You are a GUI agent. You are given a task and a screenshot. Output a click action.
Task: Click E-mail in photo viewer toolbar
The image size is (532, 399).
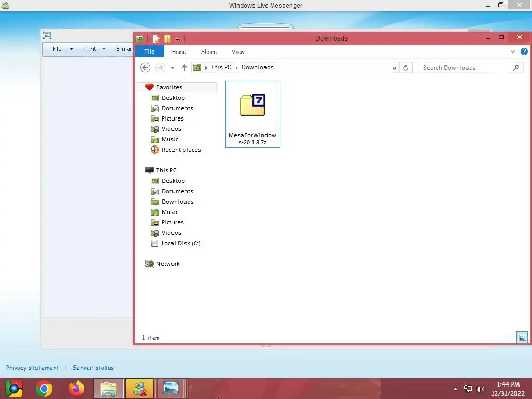coord(124,49)
